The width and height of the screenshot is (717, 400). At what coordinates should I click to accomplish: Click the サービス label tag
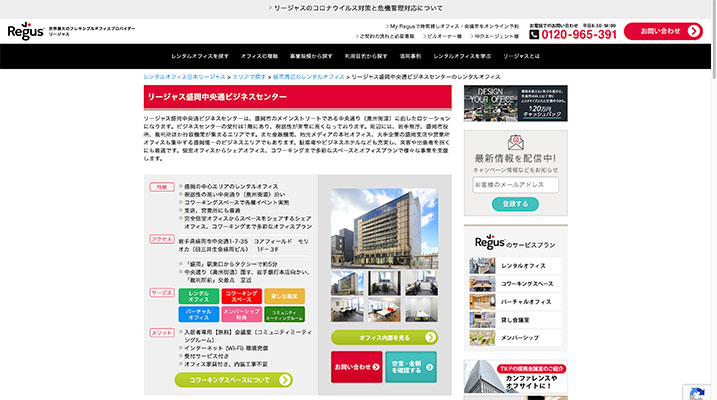point(161,293)
